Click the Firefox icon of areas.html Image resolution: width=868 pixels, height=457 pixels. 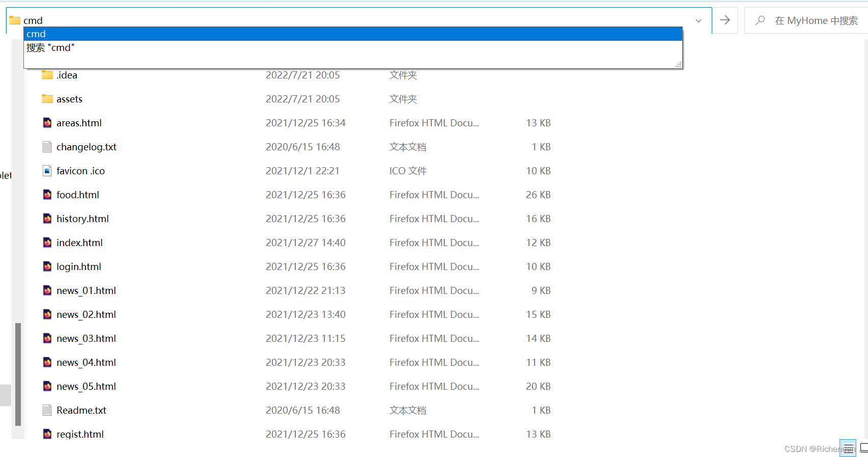[x=47, y=123]
